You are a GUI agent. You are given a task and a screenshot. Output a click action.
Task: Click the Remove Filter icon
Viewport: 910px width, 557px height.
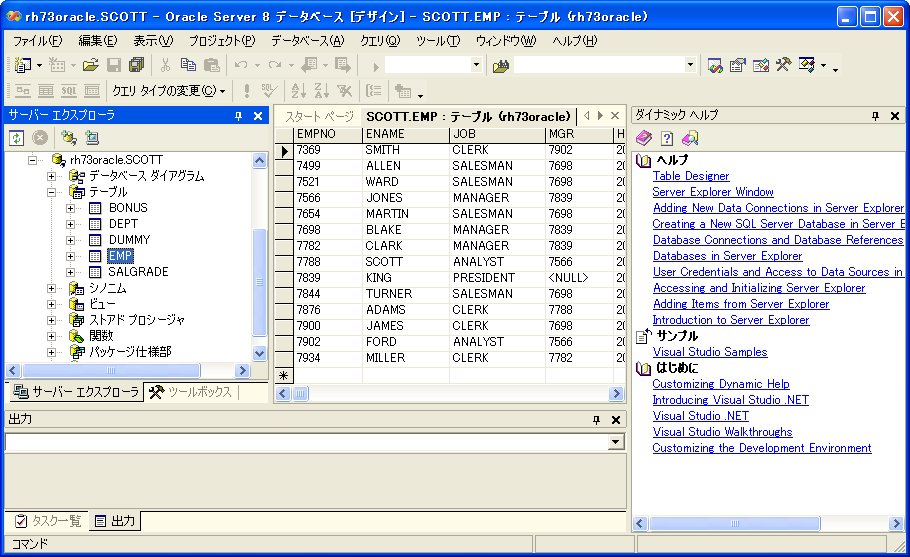point(344,91)
